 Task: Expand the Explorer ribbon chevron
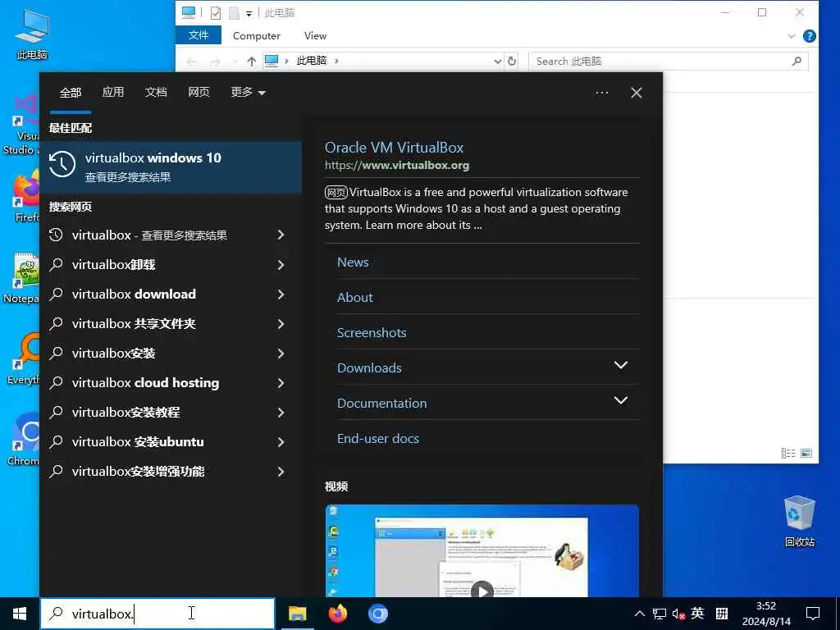pos(792,36)
